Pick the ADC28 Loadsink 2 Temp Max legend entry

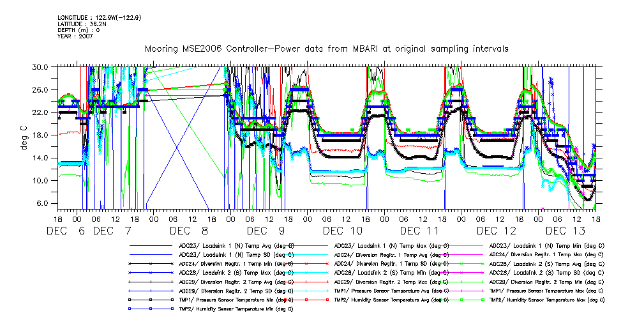click(x=236, y=272)
